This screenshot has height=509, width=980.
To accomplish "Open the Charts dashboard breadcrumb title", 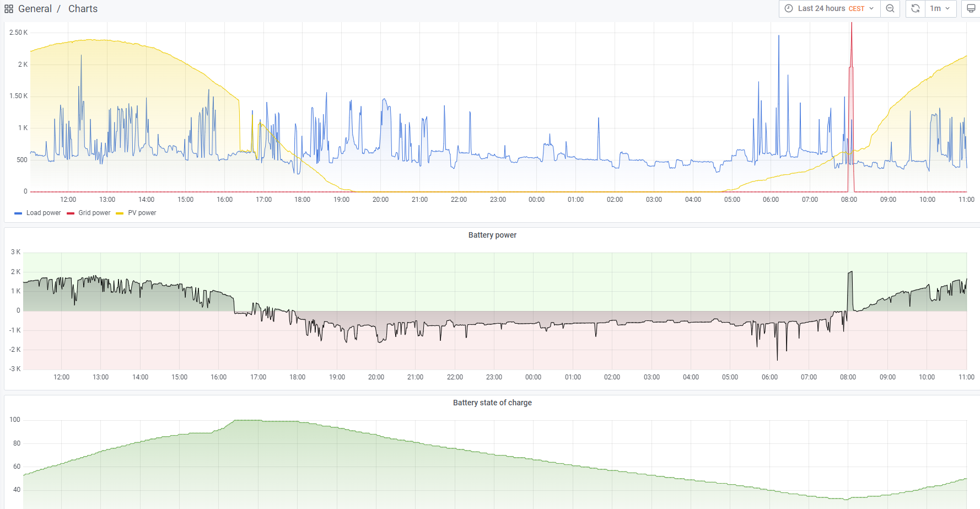I will coord(83,9).
